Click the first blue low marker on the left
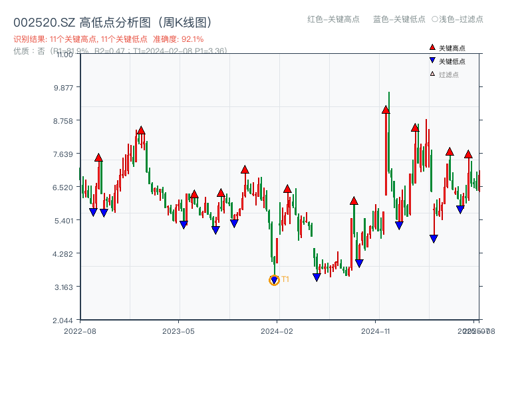The height and width of the screenshot is (399, 532). click(93, 212)
